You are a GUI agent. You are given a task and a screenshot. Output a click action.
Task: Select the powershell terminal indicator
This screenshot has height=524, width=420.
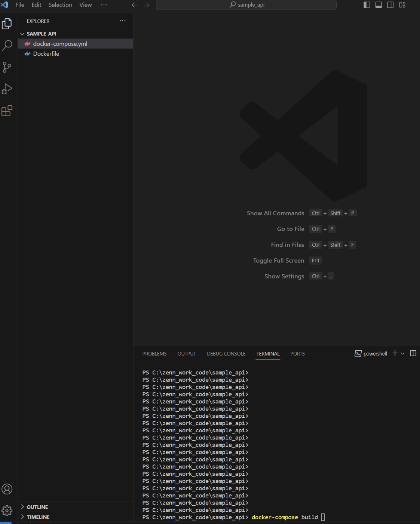371,354
